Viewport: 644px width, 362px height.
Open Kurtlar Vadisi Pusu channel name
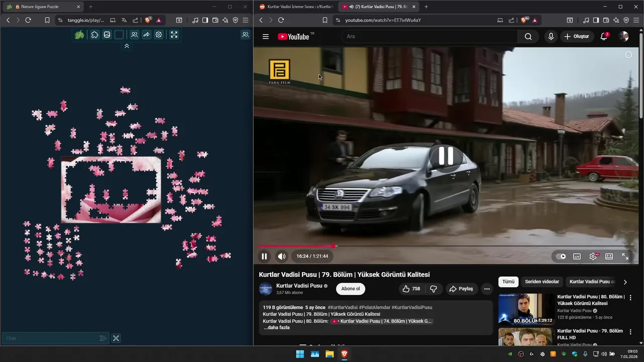coord(299,286)
